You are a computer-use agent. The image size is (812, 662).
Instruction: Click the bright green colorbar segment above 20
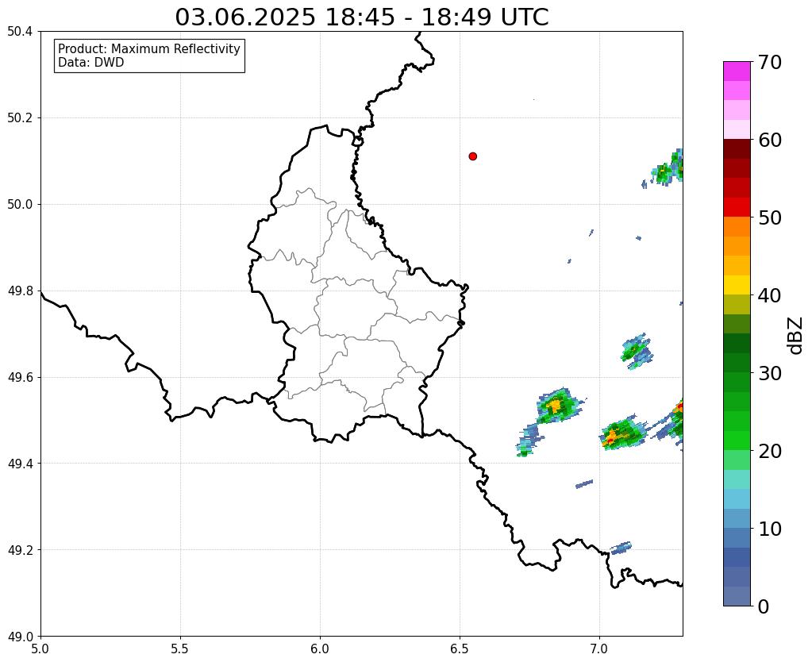point(737,441)
